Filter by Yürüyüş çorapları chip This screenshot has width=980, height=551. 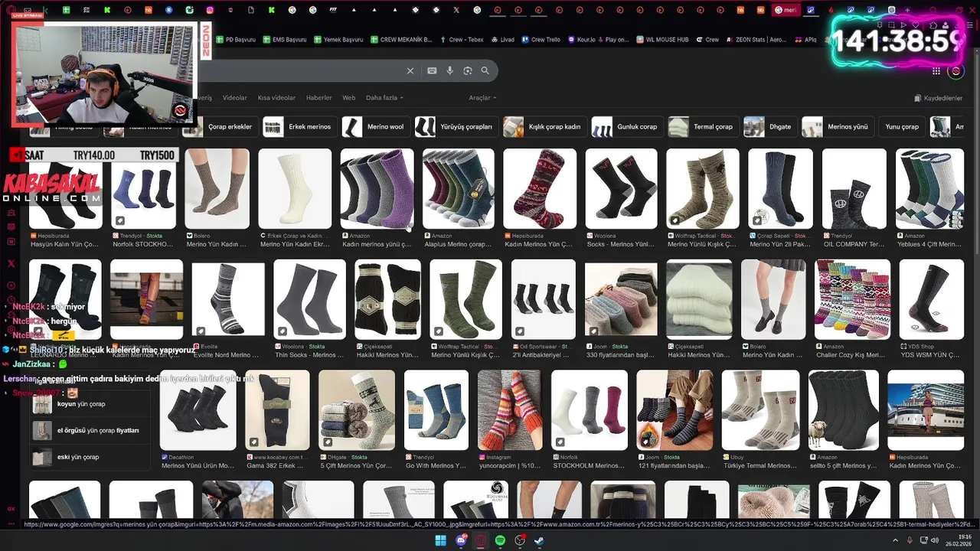pos(456,127)
